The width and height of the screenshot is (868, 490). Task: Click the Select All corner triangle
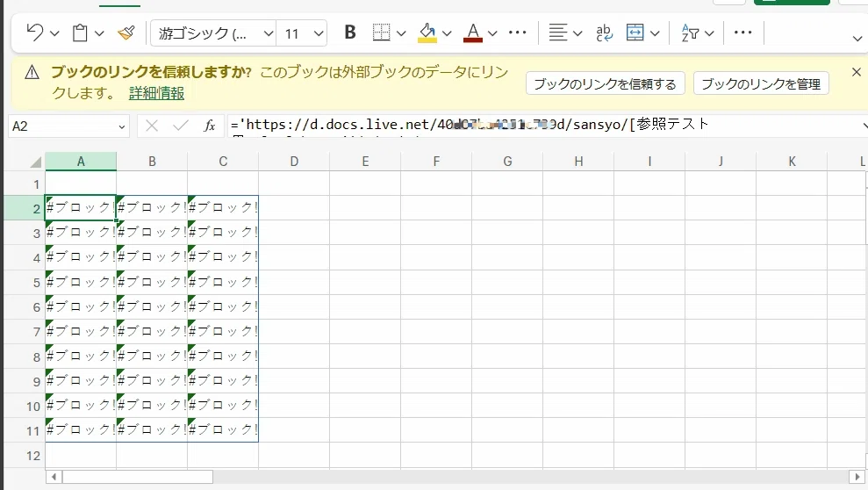tap(35, 162)
